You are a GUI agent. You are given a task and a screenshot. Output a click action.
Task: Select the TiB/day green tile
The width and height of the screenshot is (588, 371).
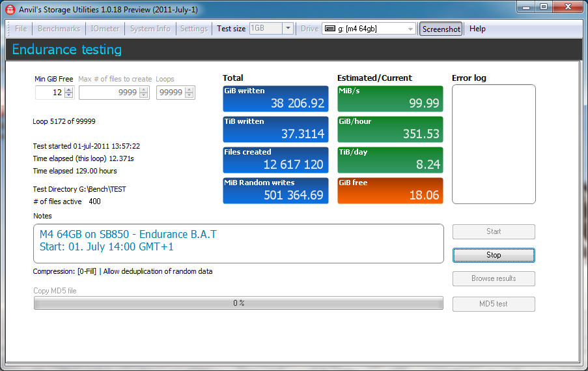tap(390, 160)
